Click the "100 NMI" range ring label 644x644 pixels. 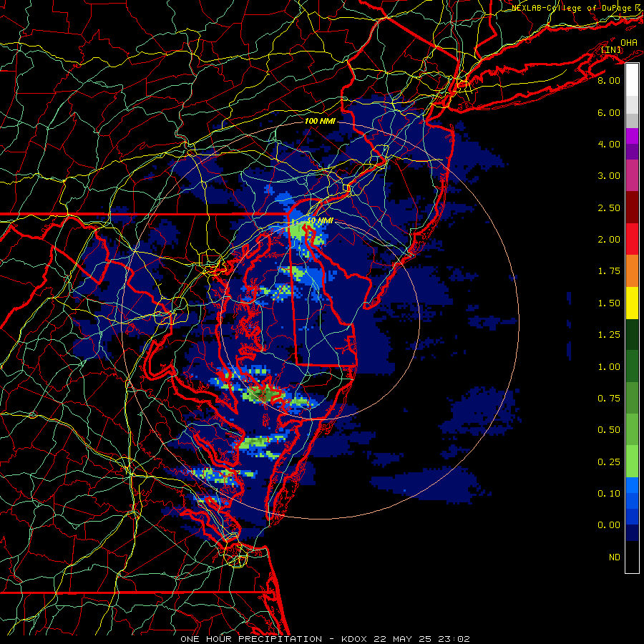(320, 121)
